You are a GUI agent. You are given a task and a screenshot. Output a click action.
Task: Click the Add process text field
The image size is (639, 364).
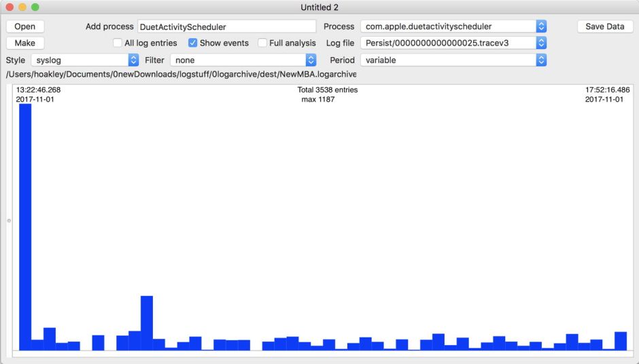(x=226, y=26)
